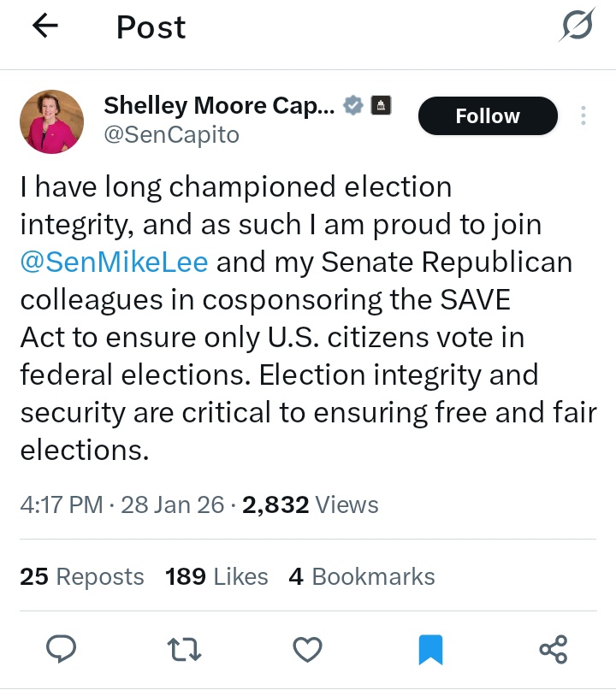Screen dimensions: 616x696
Task: Follow Shelley Moore Capito
Action: tap(487, 116)
